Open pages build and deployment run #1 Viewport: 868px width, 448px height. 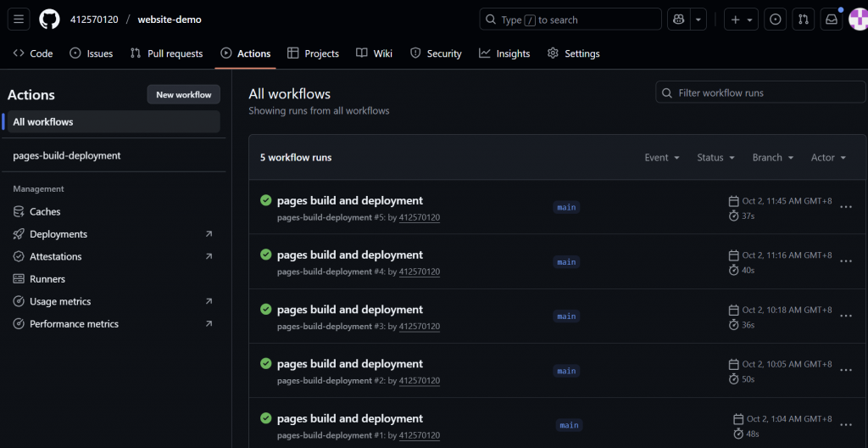coord(350,418)
